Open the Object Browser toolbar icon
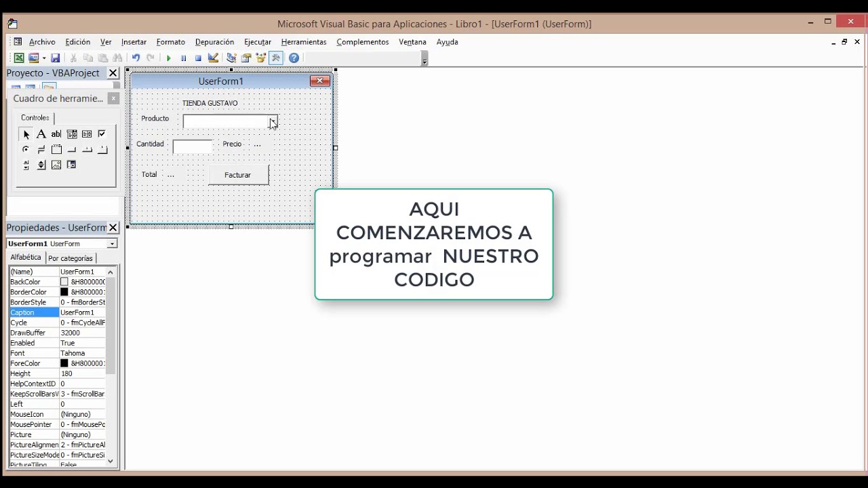This screenshot has height=488, width=868. coord(261,58)
